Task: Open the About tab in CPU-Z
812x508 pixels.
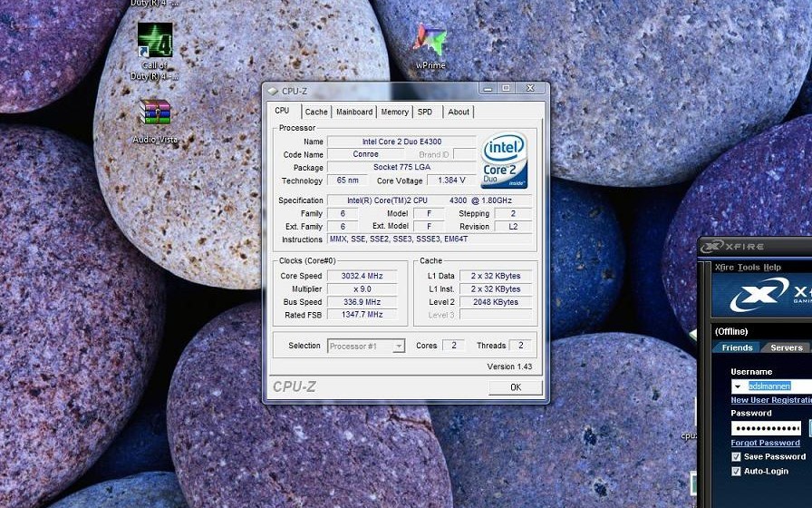Action: (459, 112)
